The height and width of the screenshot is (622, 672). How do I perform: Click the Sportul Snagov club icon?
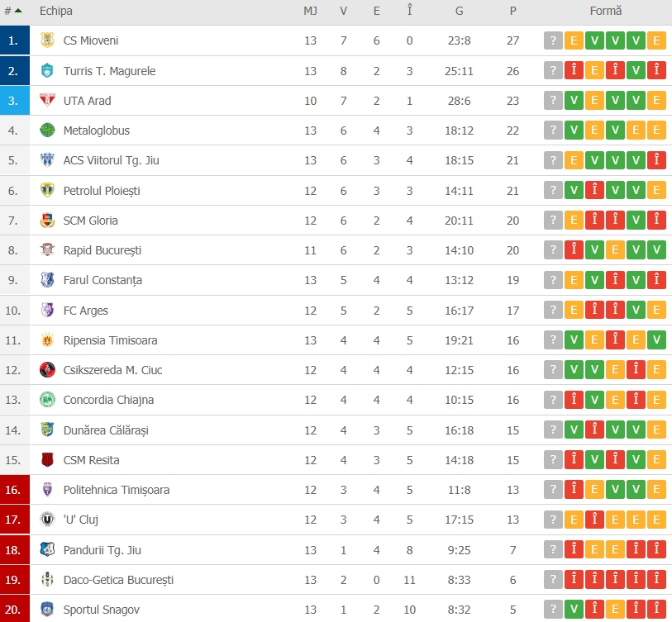pyautogui.click(x=47, y=610)
